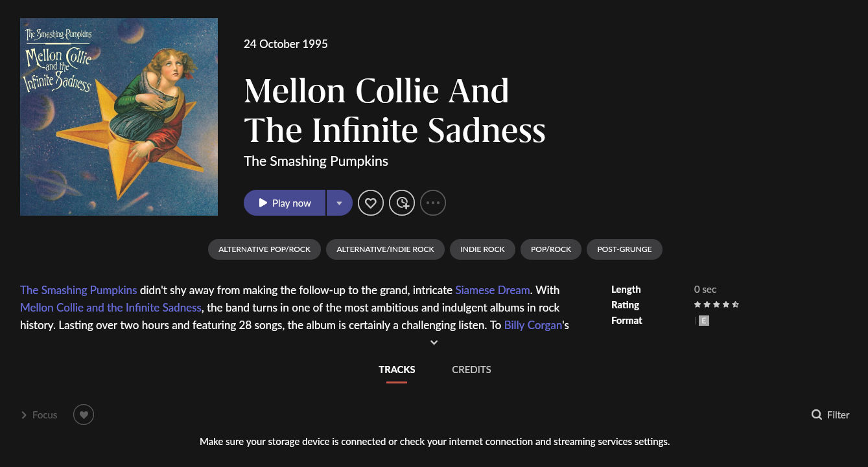
Task: Click The Smashing Pumpkins artist name under title
Action: click(x=316, y=161)
